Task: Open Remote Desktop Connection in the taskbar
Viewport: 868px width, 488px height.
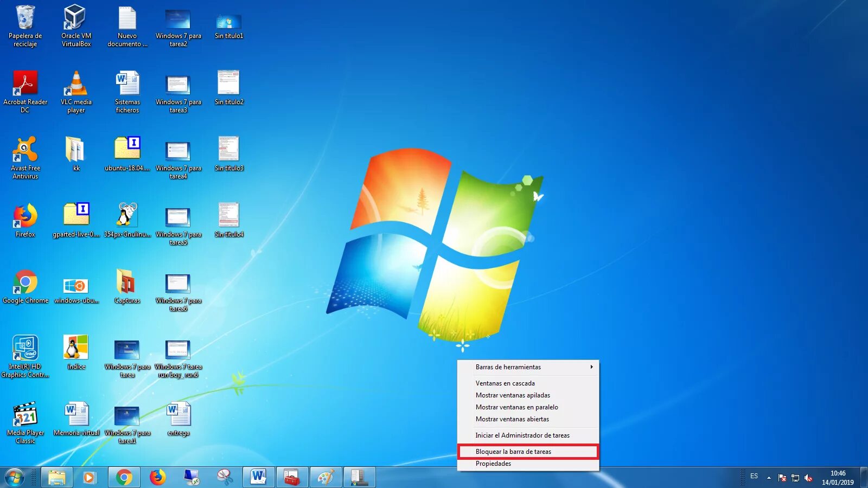Action: click(191, 477)
